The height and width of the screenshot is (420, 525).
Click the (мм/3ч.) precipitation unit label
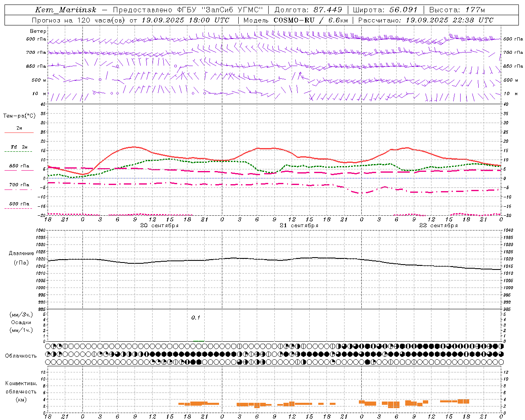point(21,315)
